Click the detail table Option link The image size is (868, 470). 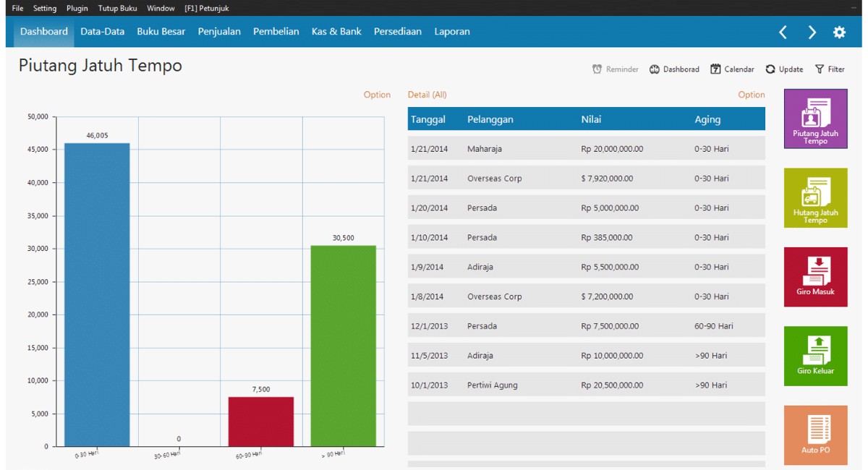point(752,95)
